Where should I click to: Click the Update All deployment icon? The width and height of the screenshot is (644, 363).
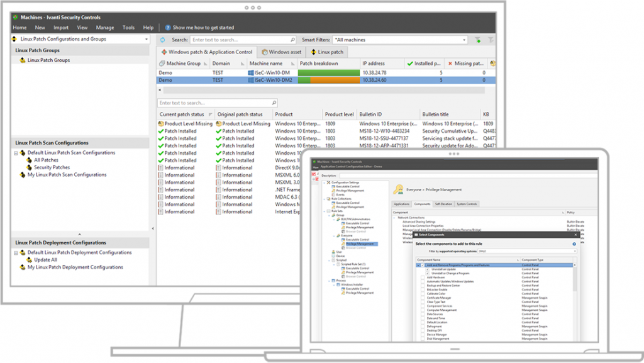[29, 260]
